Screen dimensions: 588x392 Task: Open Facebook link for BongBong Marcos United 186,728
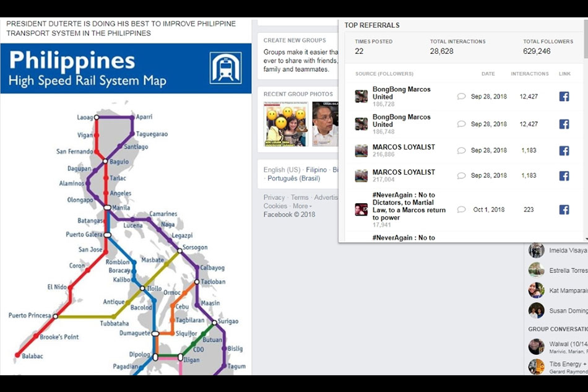564,97
